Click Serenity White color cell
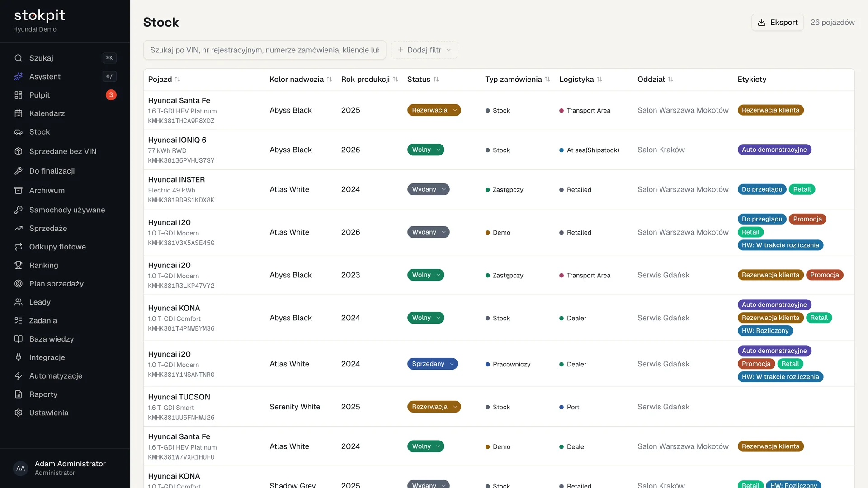The image size is (868, 488). (x=295, y=407)
